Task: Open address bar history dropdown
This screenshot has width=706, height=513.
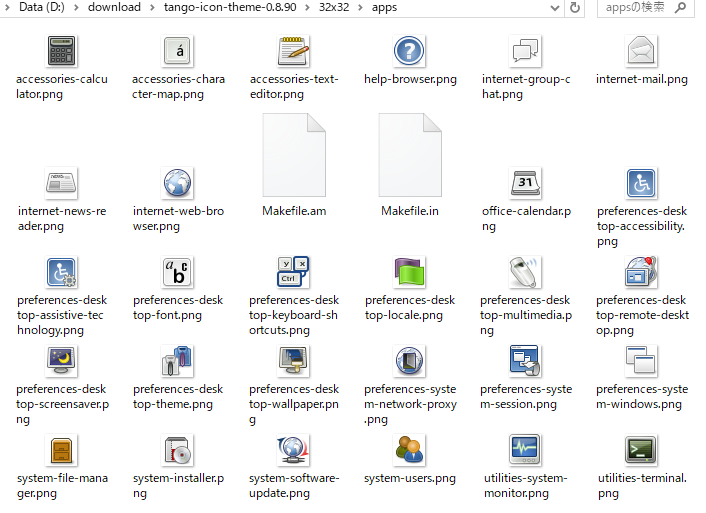Action: (555, 8)
